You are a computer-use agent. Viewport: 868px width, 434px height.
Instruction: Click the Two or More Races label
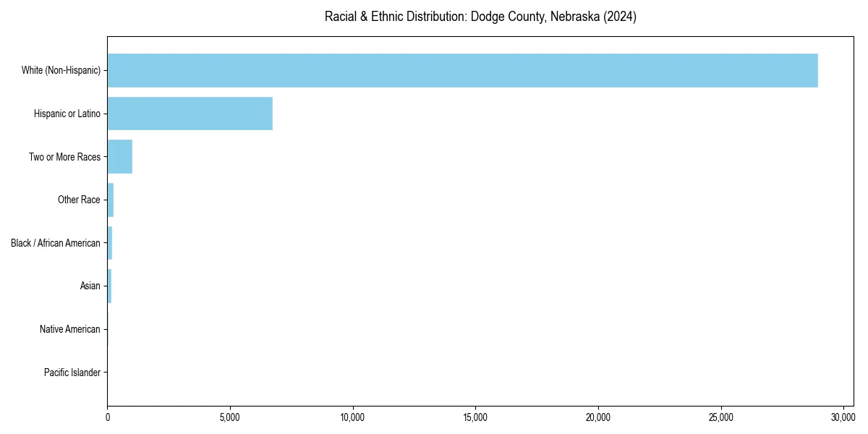click(65, 156)
